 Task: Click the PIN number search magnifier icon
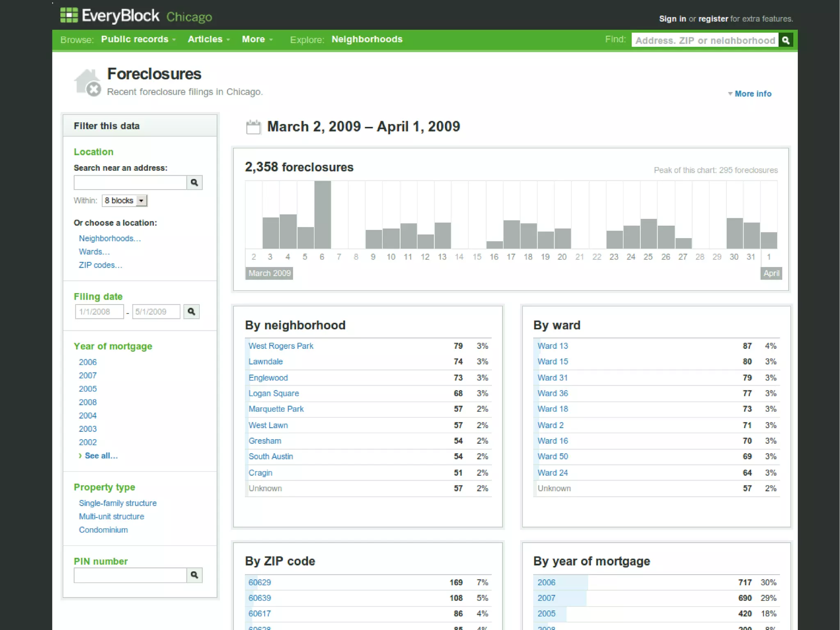coord(194,575)
